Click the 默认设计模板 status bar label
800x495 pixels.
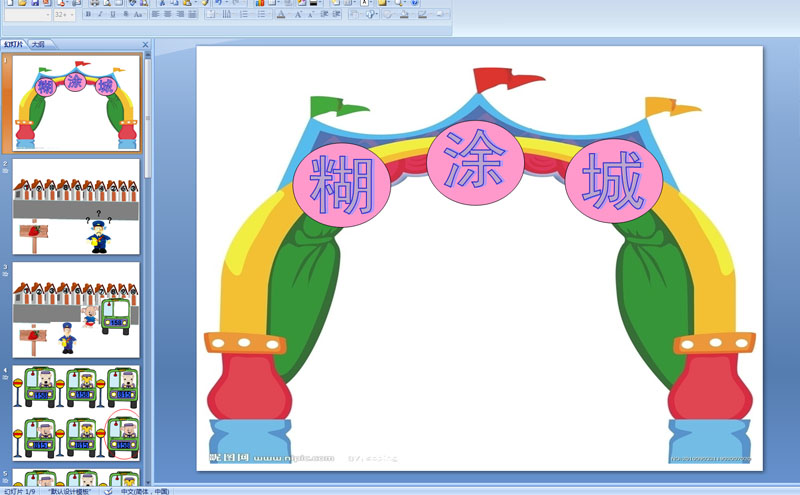pyautogui.click(x=69, y=491)
